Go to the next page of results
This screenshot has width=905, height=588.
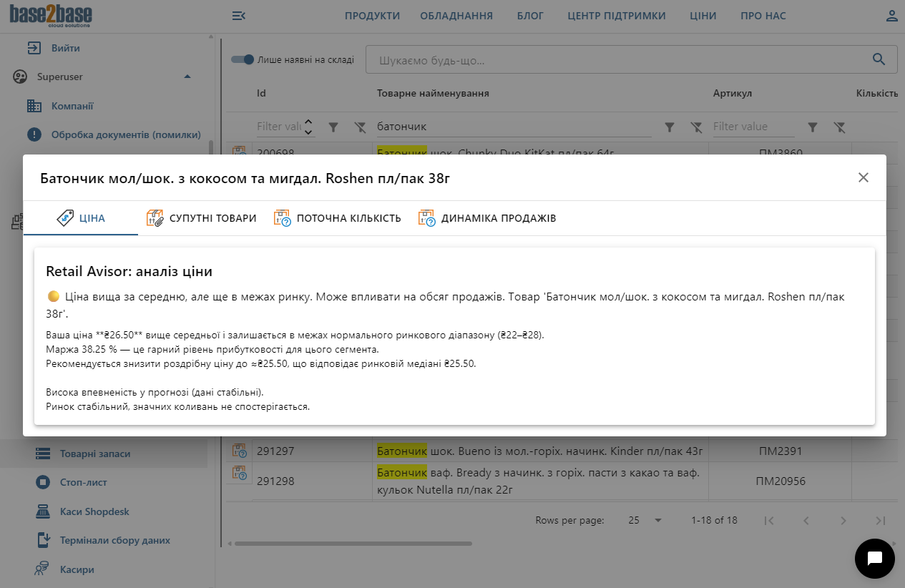pos(843,520)
